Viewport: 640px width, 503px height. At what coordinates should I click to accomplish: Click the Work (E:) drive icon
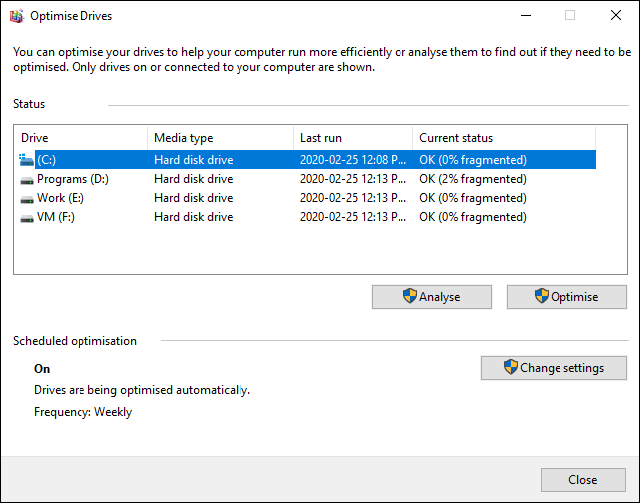point(27,199)
